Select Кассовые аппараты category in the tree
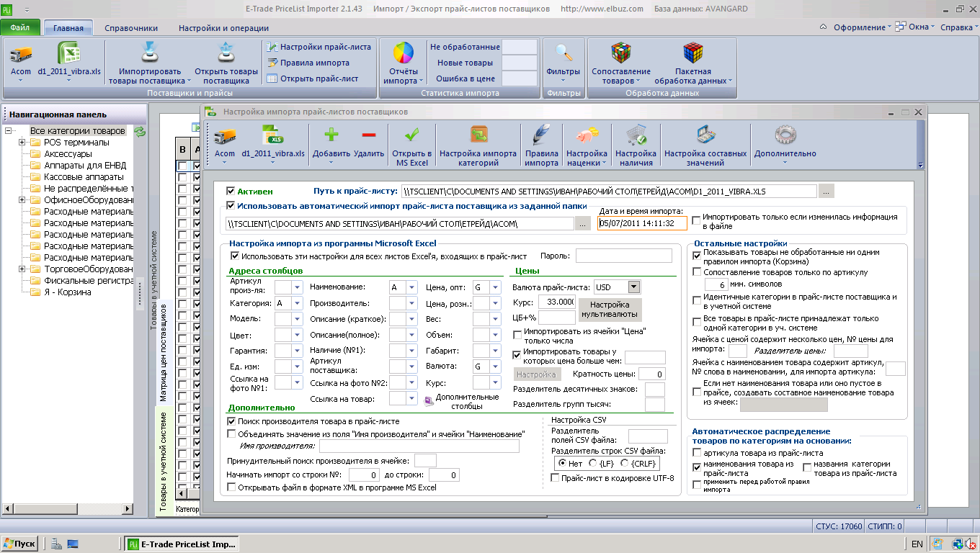980x553 pixels. [x=84, y=177]
